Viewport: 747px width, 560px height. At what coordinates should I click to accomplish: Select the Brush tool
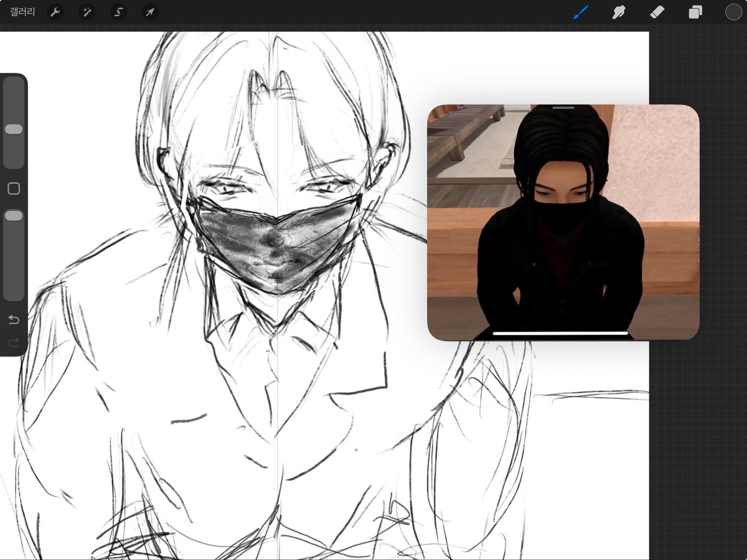click(x=580, y=12)
